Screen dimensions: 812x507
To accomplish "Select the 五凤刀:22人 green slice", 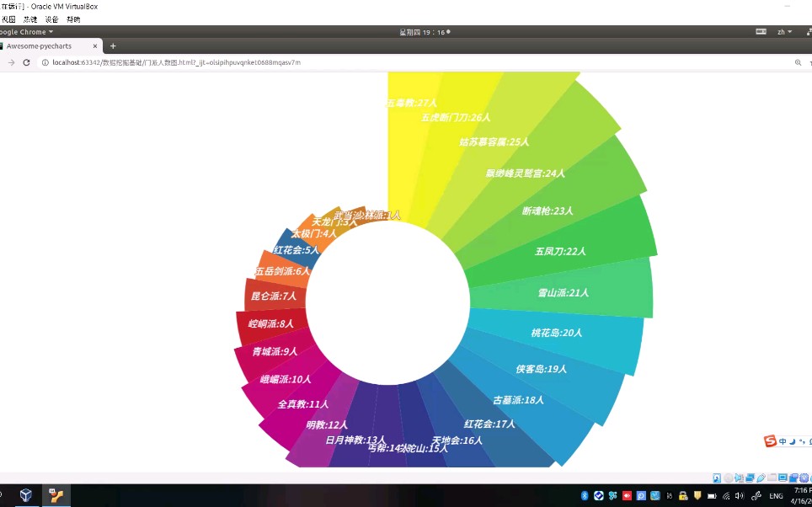I will [x=560, y=252].
